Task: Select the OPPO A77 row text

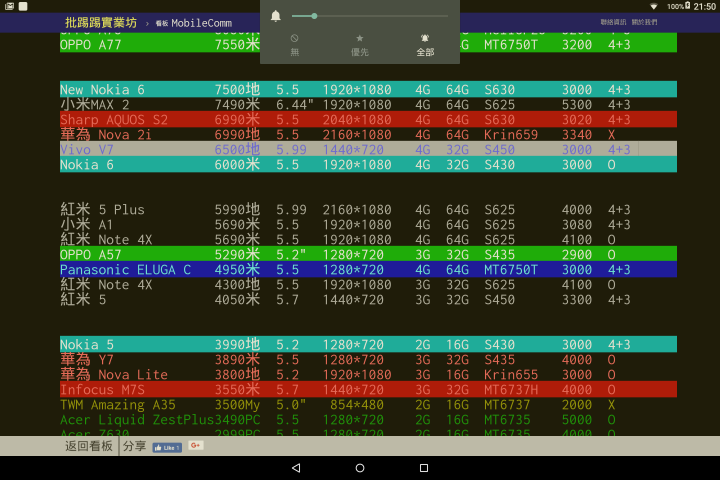Action: tap(90, 45)
